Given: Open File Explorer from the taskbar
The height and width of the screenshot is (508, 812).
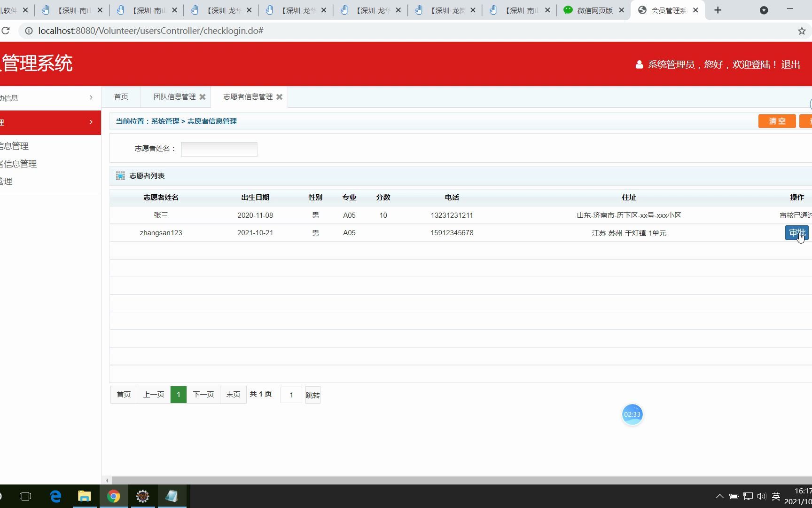Looking at the screenshot, I should coord(84,496).
